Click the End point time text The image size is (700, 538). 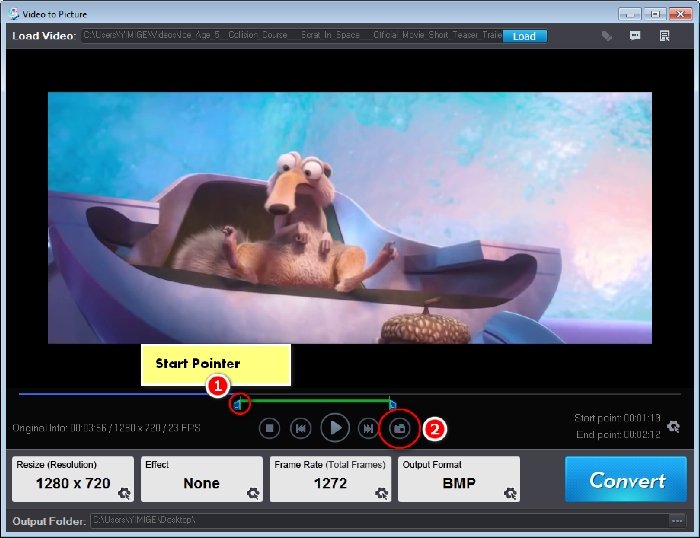pyautogui.click(x=618, y=434)
